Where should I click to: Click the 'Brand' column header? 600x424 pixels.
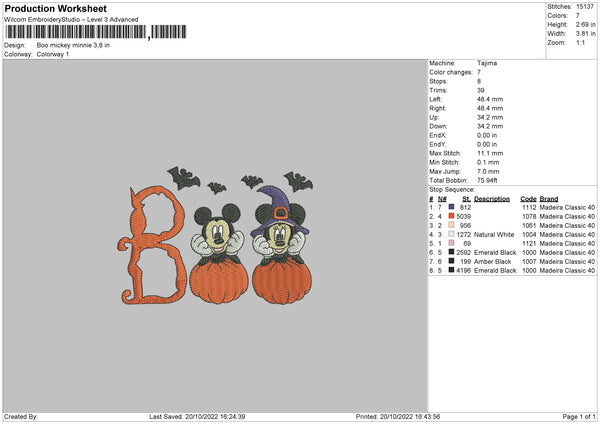point(549,199)
